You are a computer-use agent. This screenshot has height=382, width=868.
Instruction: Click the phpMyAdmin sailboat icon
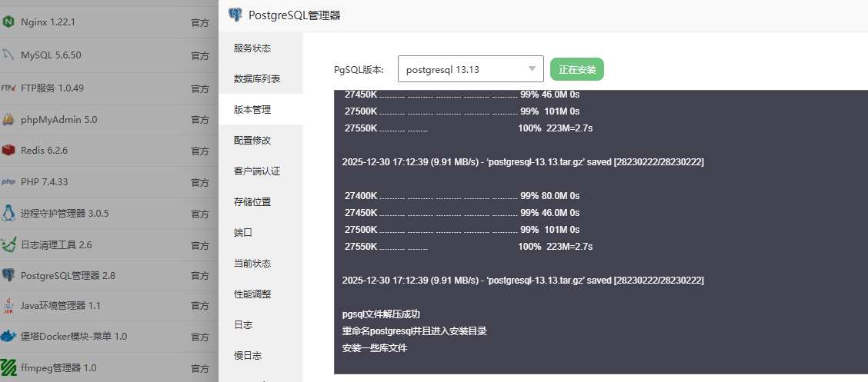coord(8,119)
